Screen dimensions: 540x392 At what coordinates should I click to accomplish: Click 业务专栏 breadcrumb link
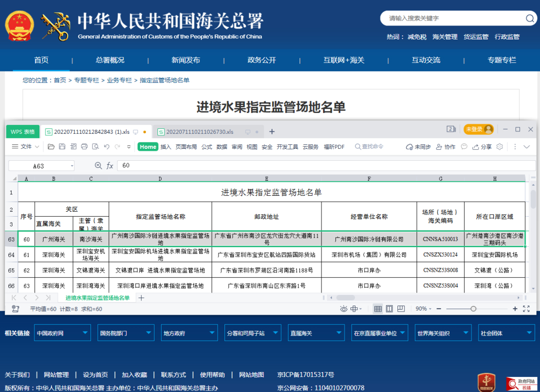119,80
